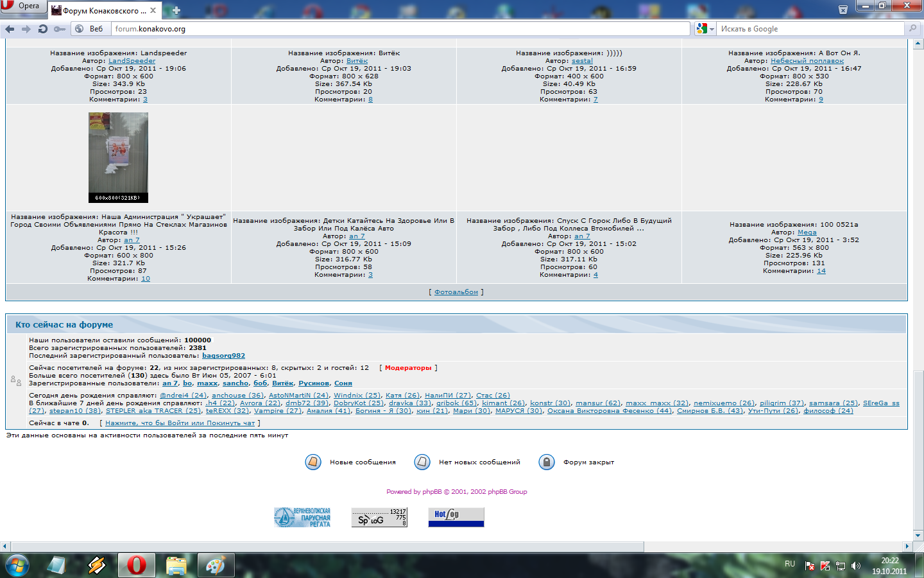Click the Верхневолжская парусная регата banner
The width and height of the screenshot is (924, 578).
coord(302,518)
